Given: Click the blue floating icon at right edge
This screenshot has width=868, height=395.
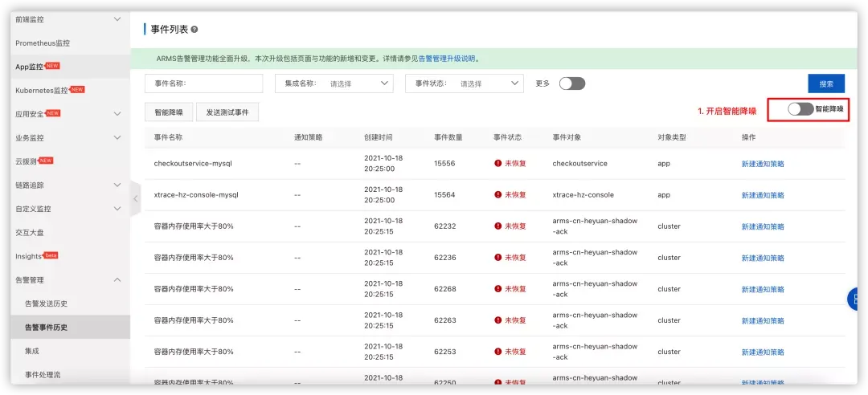Looking at the screenshot, I should (x=853, y=299).
